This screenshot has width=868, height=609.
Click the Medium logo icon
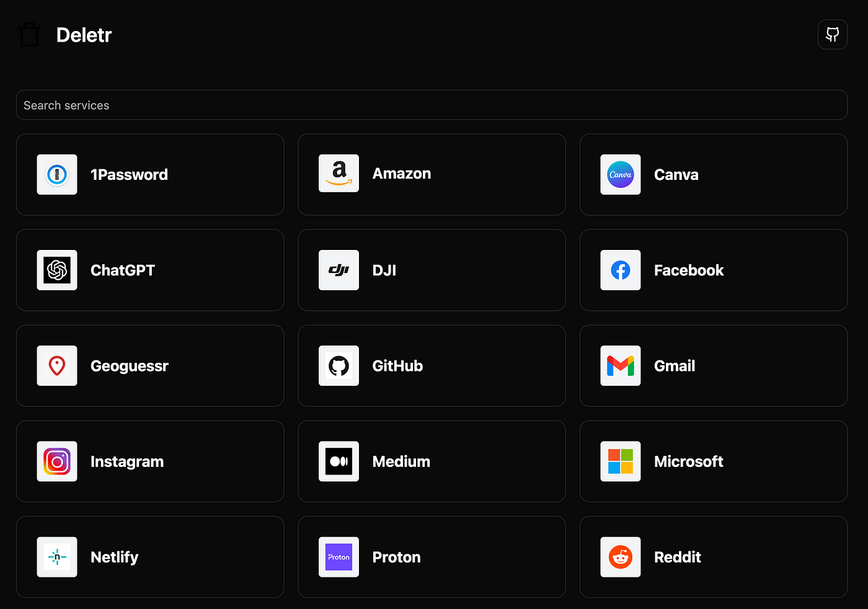(339, 461)
